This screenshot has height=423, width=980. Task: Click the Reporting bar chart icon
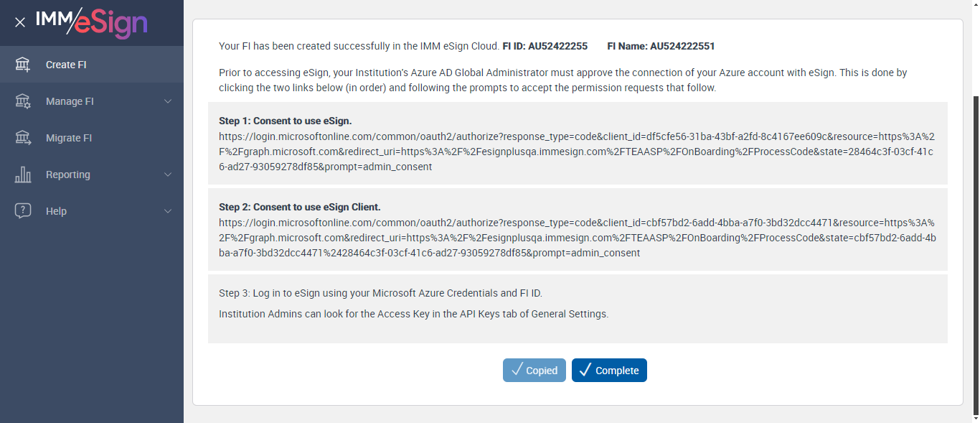[23, 175]
